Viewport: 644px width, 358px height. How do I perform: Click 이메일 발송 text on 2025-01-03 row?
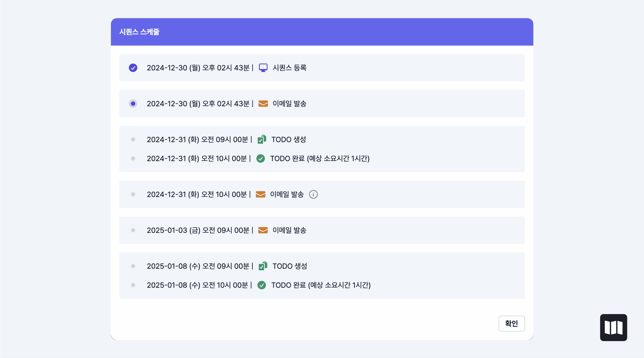pyautogui.click(x=289, y=230)
